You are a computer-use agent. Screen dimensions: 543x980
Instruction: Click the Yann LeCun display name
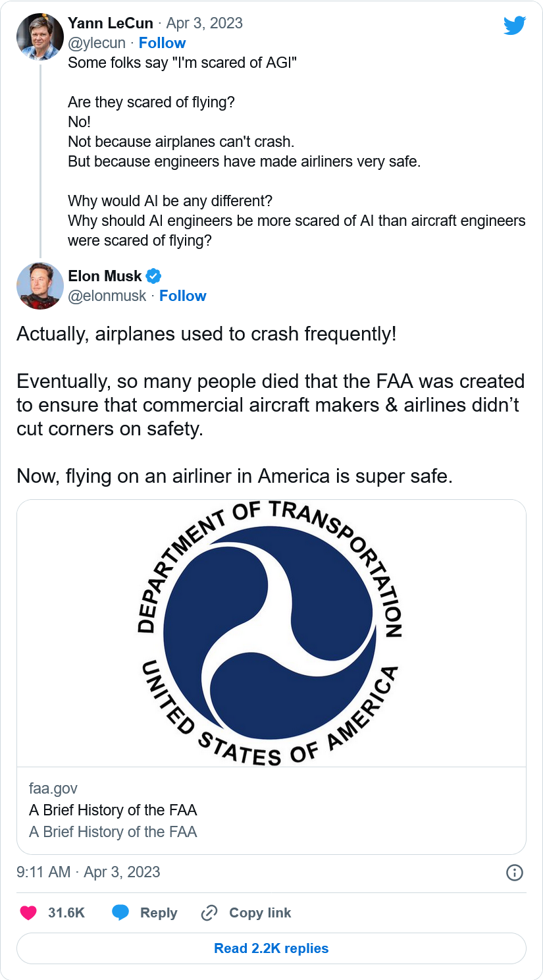click(111, 23)
